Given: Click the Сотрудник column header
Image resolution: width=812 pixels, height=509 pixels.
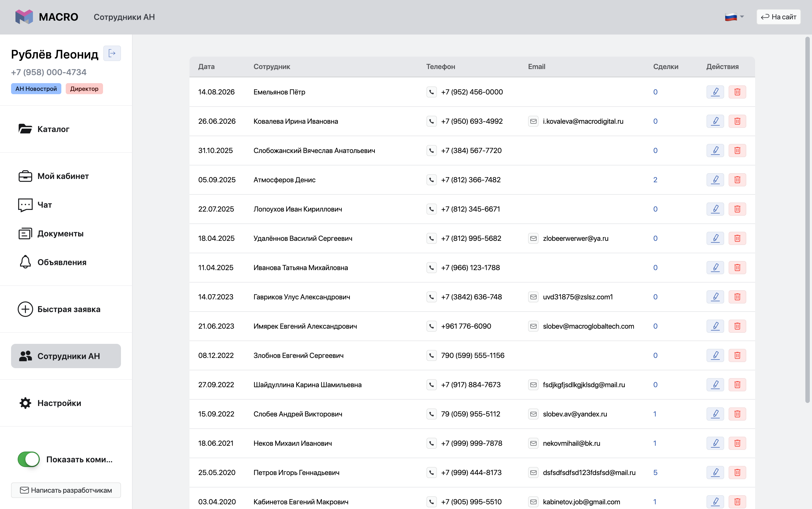Looking at the screenshot, I should [272, 67].
